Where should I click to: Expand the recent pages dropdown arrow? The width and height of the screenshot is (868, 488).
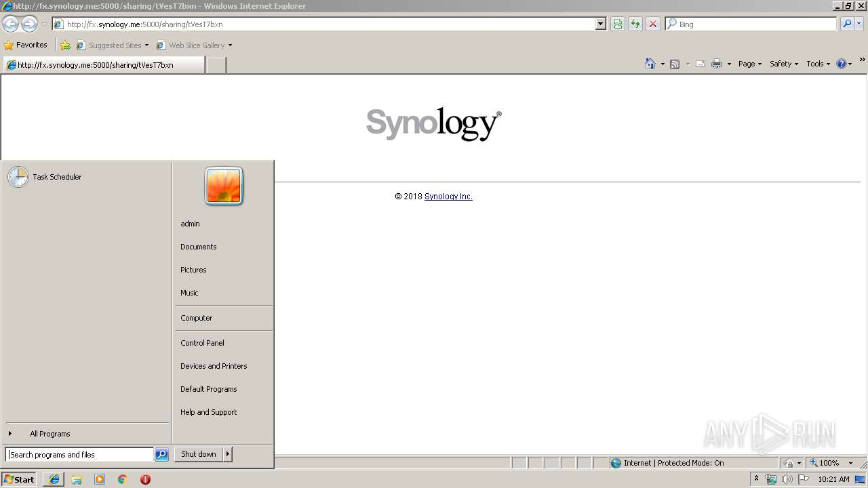[44, 24]
